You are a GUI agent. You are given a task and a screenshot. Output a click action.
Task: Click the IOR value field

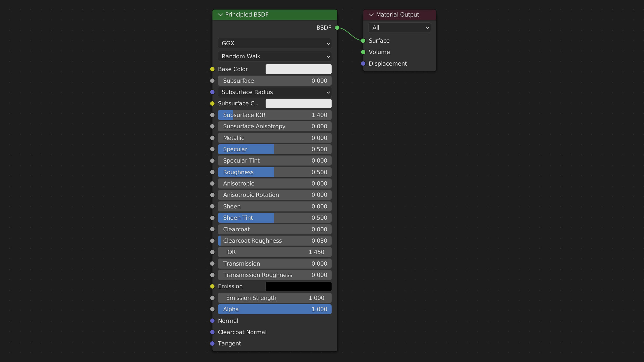(275, 252)
